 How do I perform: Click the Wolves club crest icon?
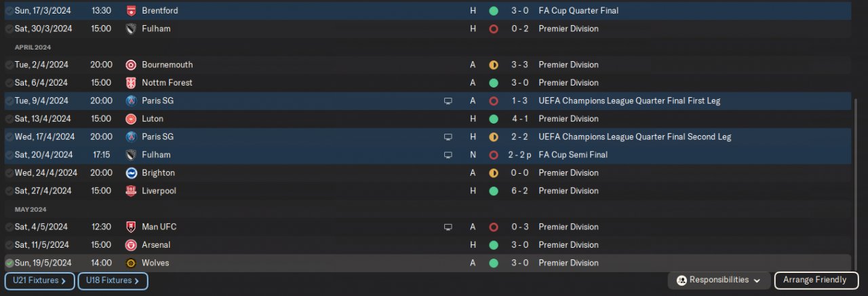click(x=131, y=263)
